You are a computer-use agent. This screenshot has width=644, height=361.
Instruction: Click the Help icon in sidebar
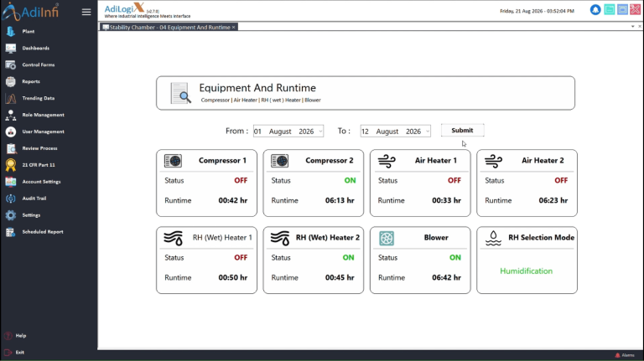click(8, 336)
